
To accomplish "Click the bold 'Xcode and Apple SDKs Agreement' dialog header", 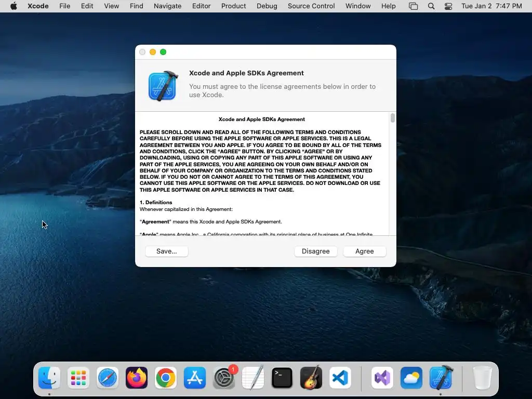I will [246, 73].
